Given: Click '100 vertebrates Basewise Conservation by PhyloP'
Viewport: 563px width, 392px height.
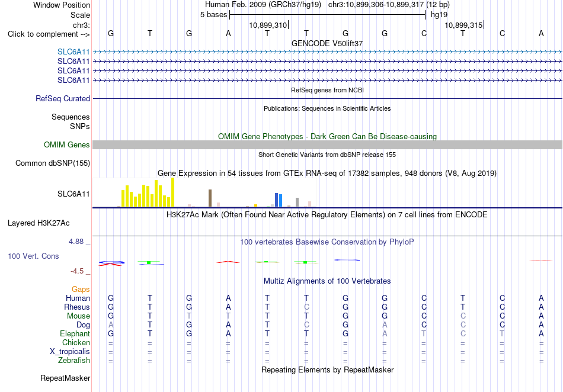Looking at the screenshot, I should (327, 242).
